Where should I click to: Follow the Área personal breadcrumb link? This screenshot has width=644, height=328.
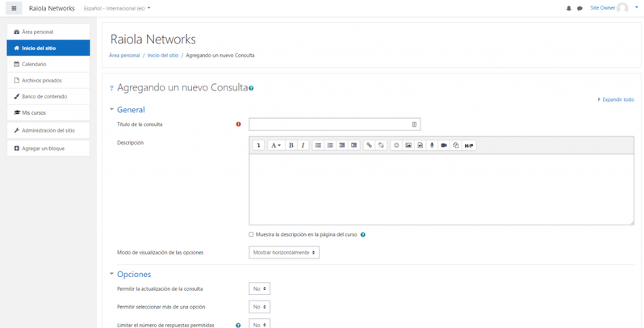pos(124,55)
